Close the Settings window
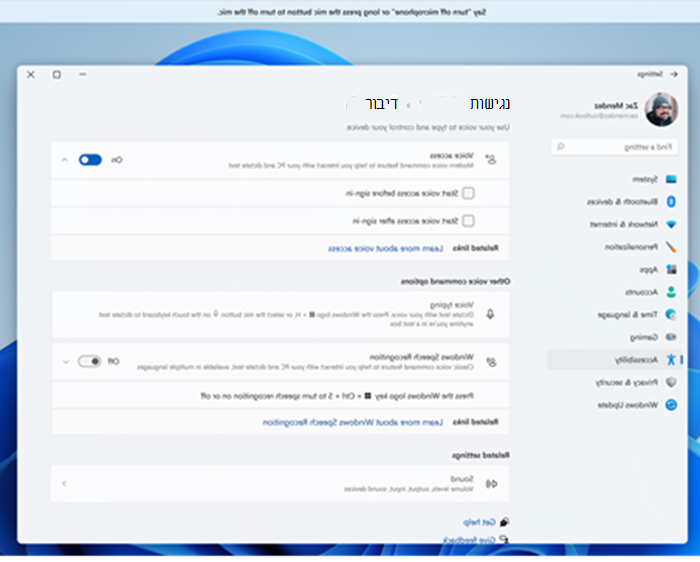Image resolution: width=700 pixels, height=562 pixels. point(30,74)
